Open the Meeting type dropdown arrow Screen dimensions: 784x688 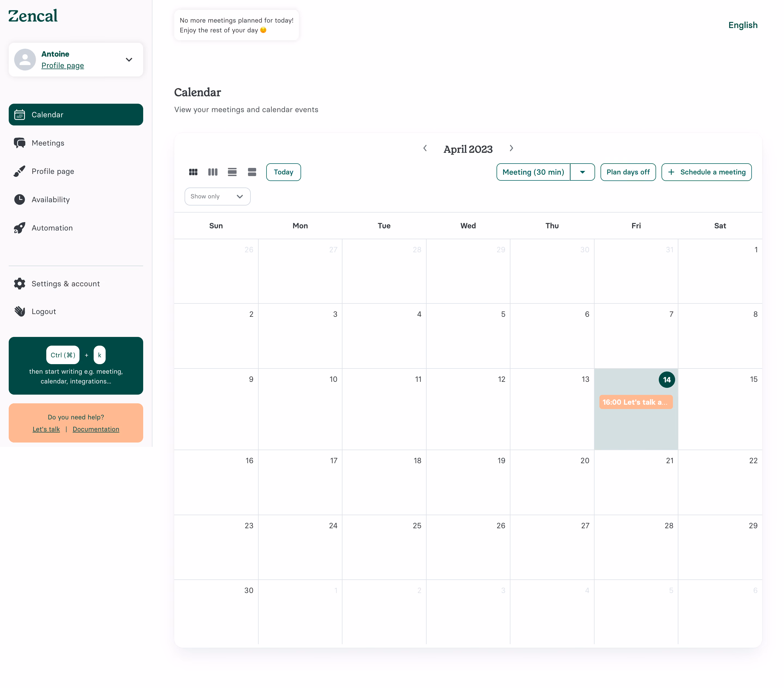[582, 172]
